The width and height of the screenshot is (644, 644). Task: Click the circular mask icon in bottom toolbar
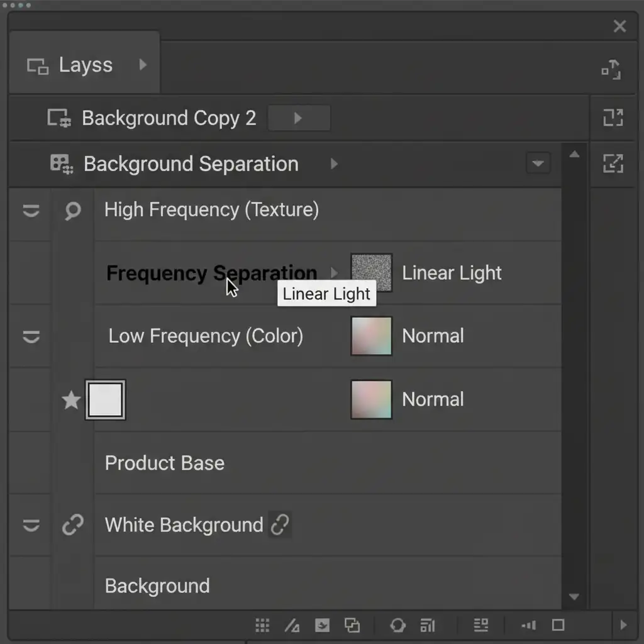(397, 625)
